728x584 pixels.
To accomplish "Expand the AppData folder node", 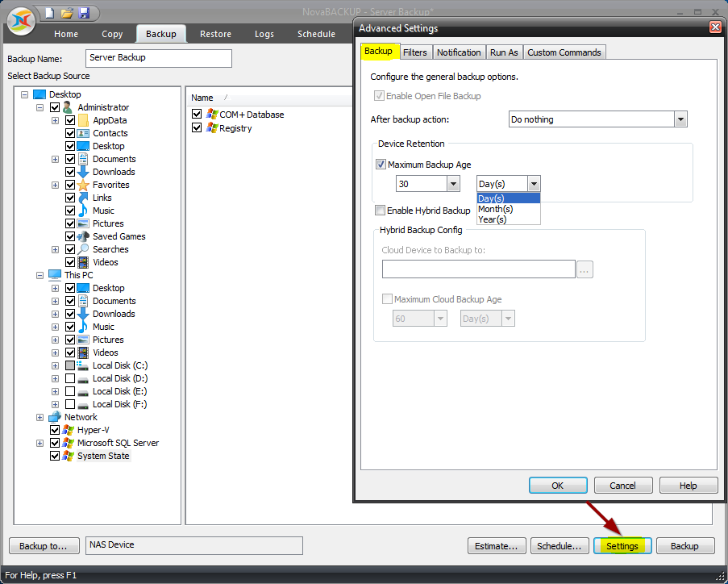I will (56, 120).
